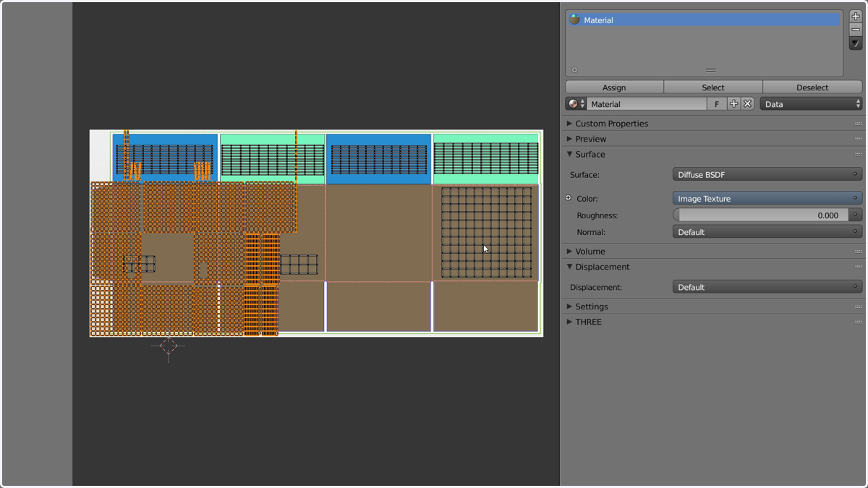Click the Material slot sphere preview icon

574,20
